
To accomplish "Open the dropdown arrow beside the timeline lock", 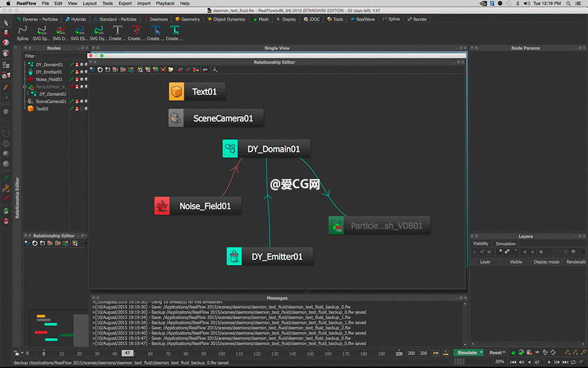I will tap(22, 353).
